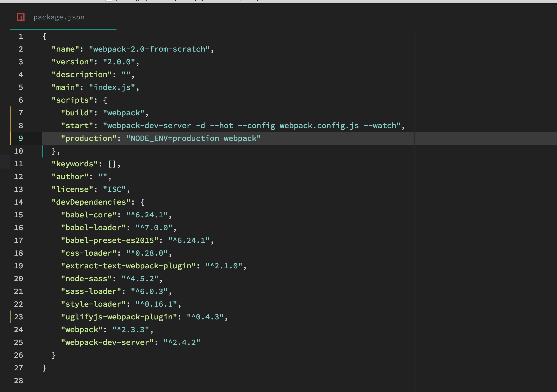Click the yellow change marker next to line 9
557x392 pixels.
click(x=11, y=138)
